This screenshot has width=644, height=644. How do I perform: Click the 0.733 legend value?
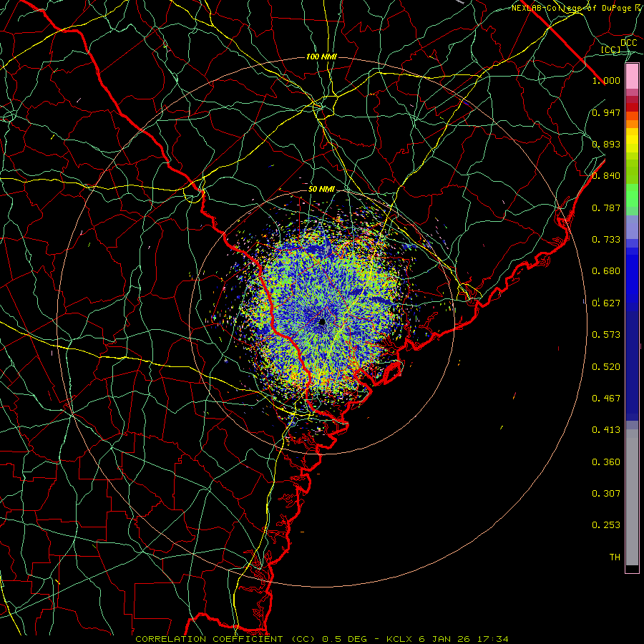point(606,240)
